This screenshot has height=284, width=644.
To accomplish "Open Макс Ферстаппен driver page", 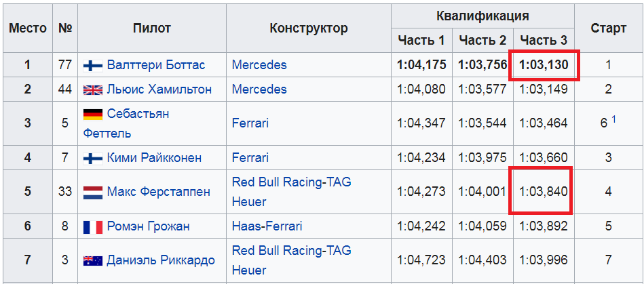I will click(x=159, y=192).
